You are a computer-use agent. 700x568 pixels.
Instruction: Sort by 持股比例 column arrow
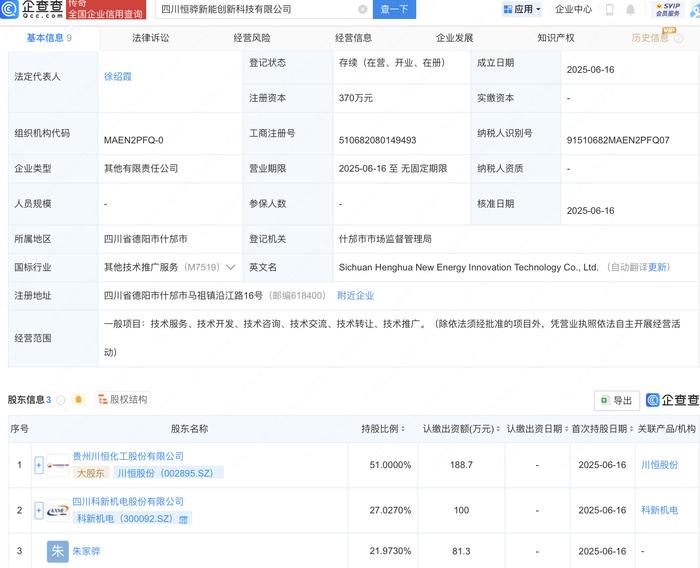click(403, 429)
